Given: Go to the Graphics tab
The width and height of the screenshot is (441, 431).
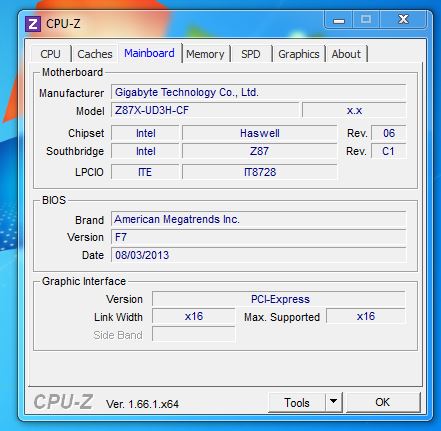Looking at the screenshot, I should pos(299,54).
